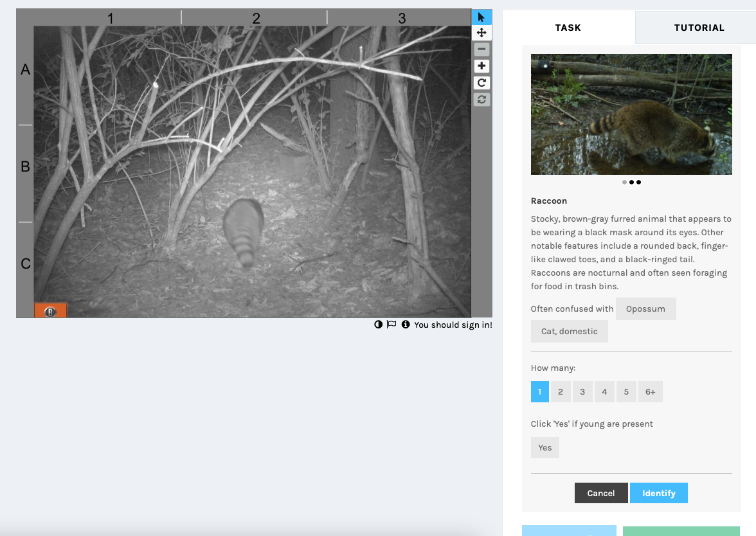Choose count of 3 animals
Viewport: 756px width, 536px height.
click(582, 392)
